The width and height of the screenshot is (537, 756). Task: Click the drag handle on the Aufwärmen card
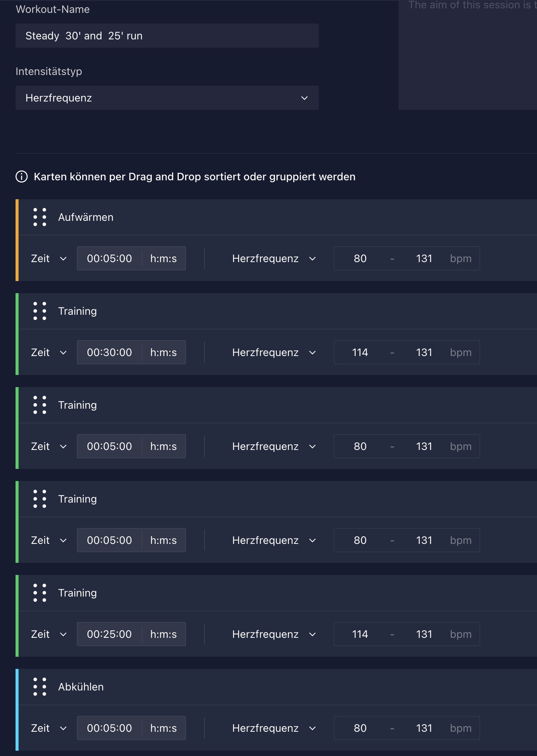pos(39,217)
